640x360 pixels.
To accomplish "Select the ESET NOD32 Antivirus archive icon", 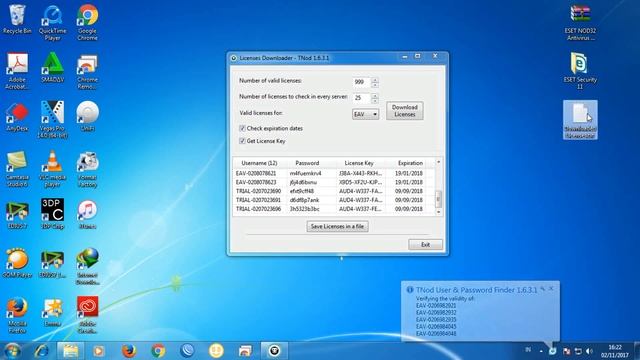I will (580, 22).
